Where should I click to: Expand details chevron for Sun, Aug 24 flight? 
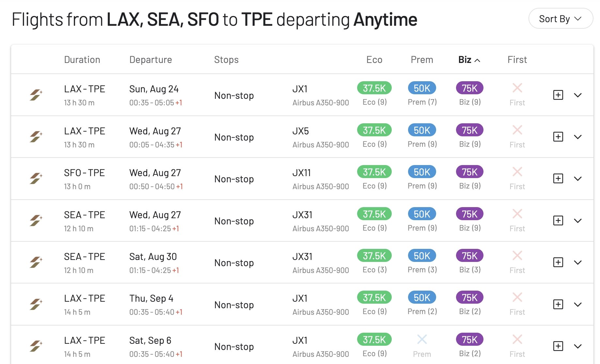[x=577, y=95]
